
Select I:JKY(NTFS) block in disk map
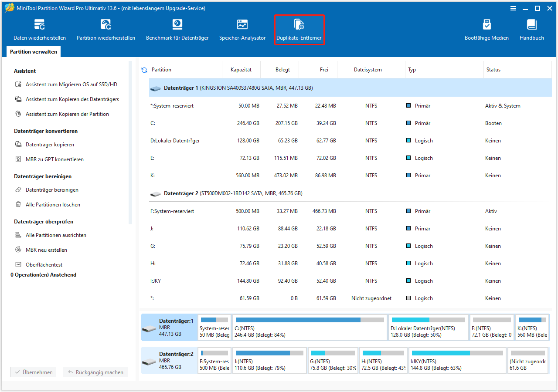point(458,360)
